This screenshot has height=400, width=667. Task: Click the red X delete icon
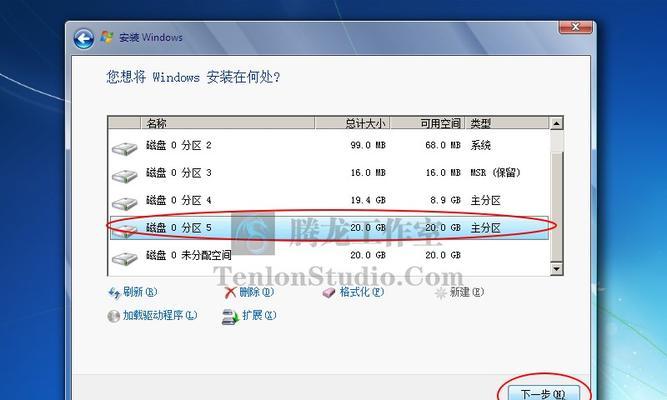coord(230,292)
